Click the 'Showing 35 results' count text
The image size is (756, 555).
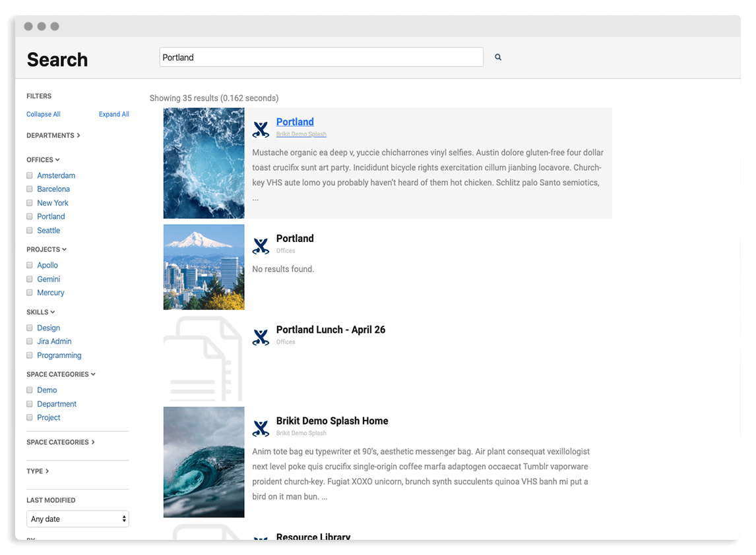(x=214, y=98)
